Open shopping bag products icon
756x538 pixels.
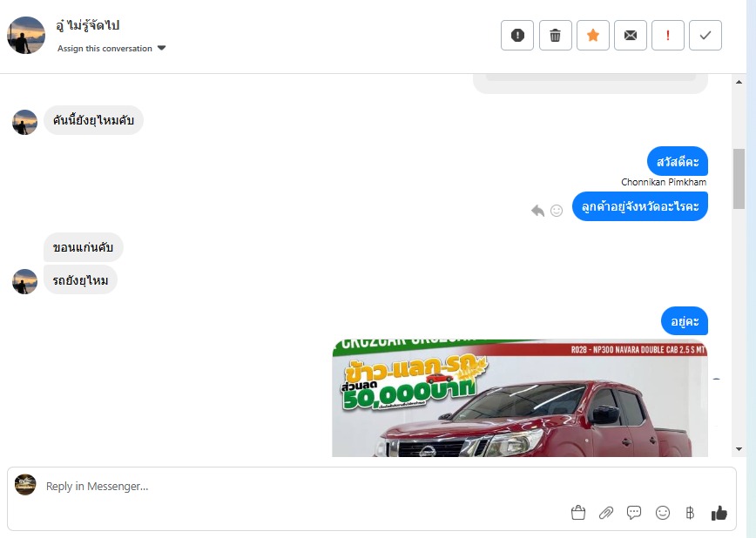(x=578, y=513)
